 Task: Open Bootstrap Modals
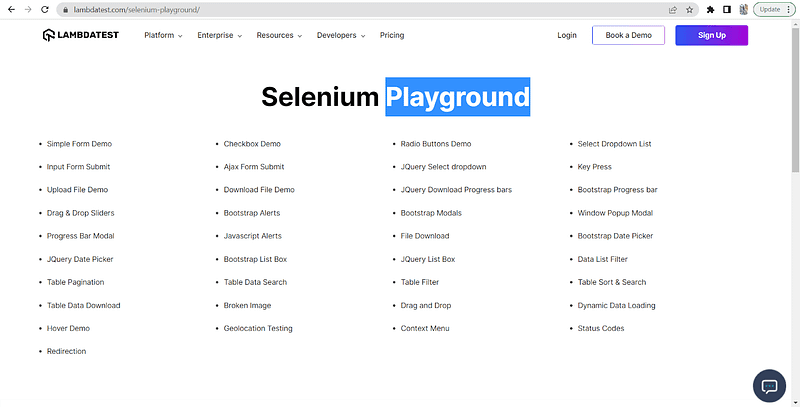[431, 213]
